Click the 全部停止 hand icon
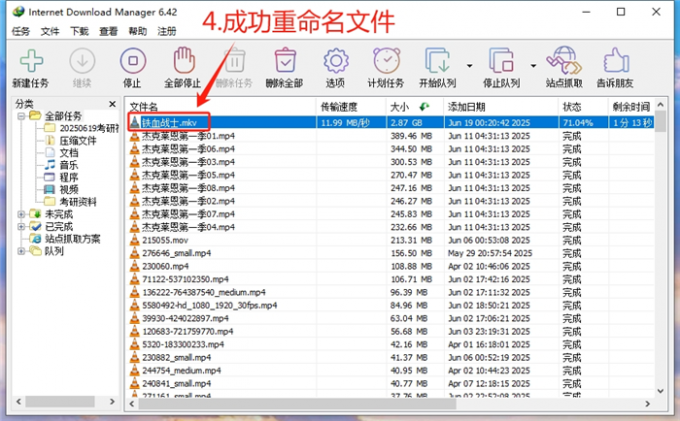This screenshot has width=680, height=421. pos(184,60)
